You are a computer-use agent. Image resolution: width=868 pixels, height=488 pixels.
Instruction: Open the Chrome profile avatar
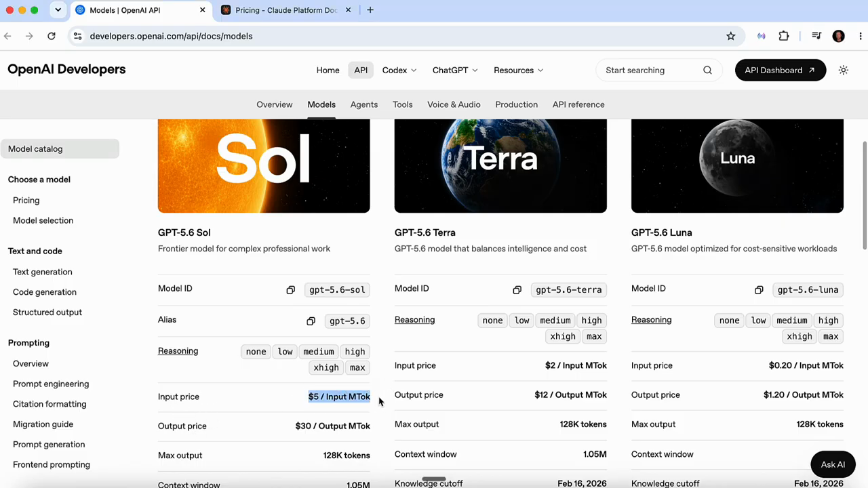(x=839, y=36)
